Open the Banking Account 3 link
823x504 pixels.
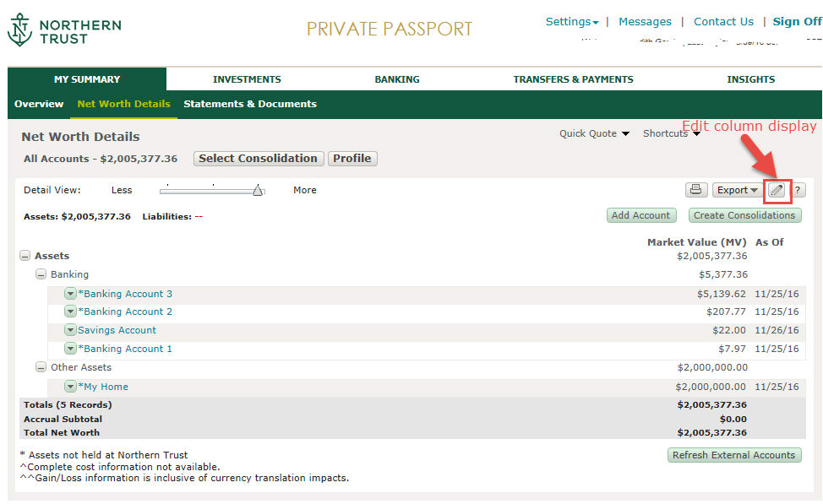(x=125, y=294)
